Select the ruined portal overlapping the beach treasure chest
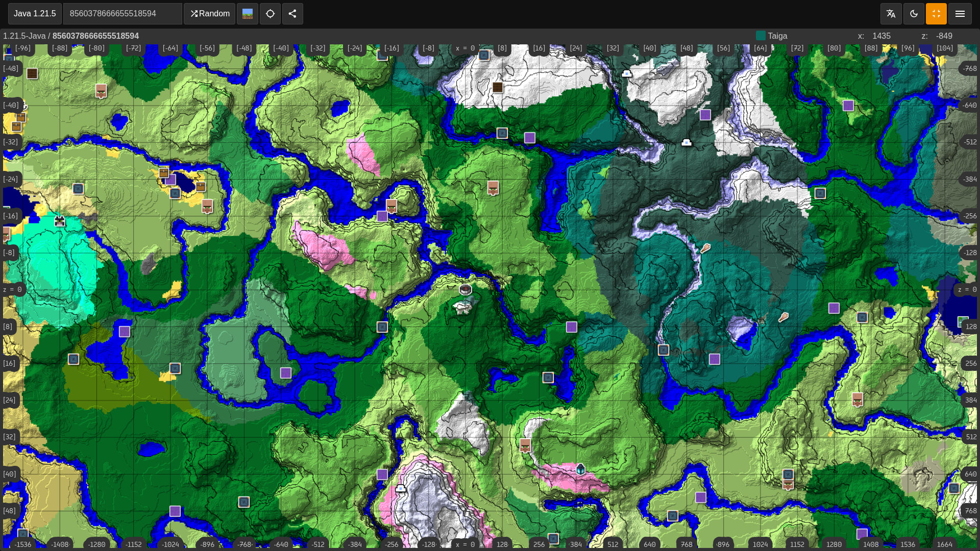Screen dimensions: 980x551 point(170,180)
